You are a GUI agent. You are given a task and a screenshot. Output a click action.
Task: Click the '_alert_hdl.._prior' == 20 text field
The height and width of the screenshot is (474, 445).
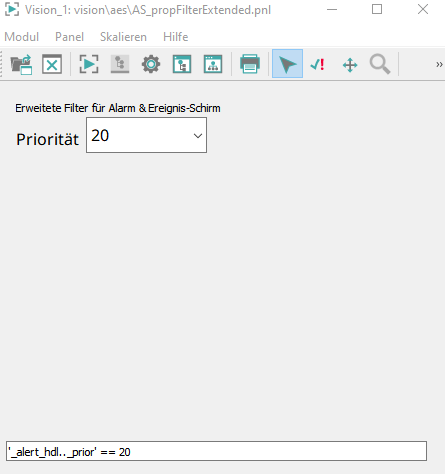[216, 451]
